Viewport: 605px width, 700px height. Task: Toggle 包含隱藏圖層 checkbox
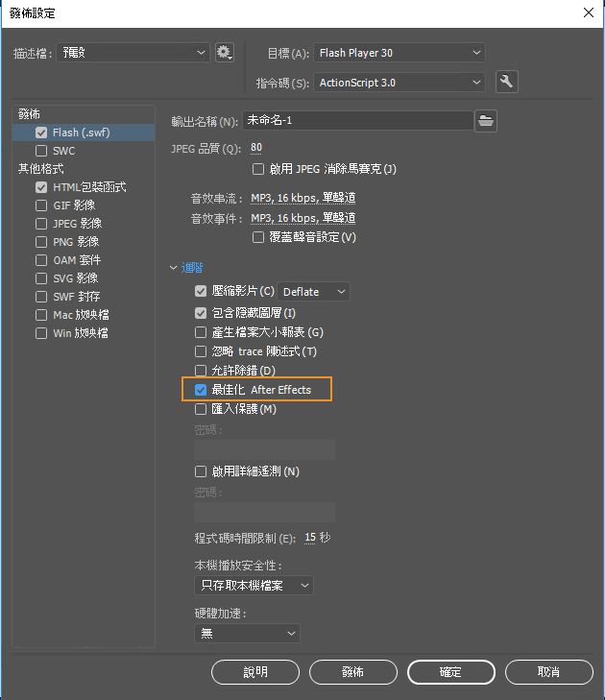point(201,313)
